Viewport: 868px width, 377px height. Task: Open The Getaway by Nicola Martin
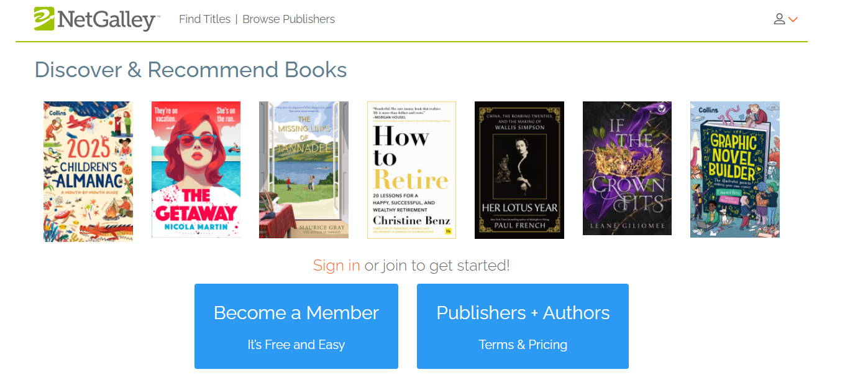(x=196, y=170)
